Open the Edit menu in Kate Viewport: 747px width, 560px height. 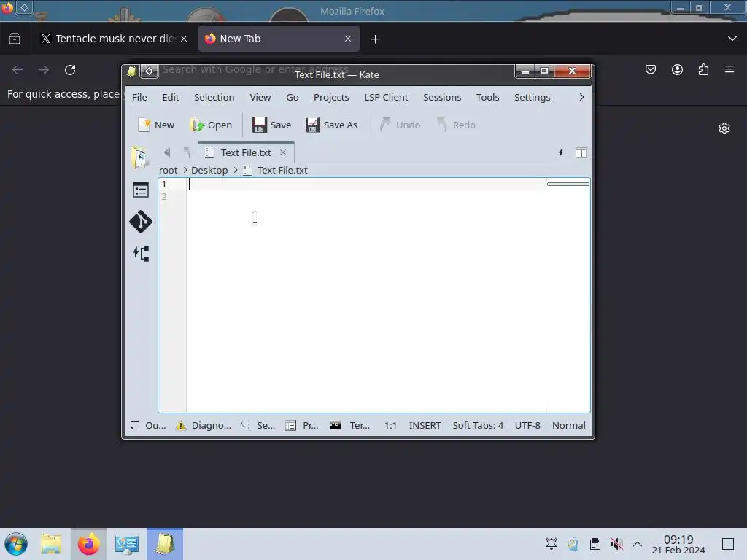[170, 97]
